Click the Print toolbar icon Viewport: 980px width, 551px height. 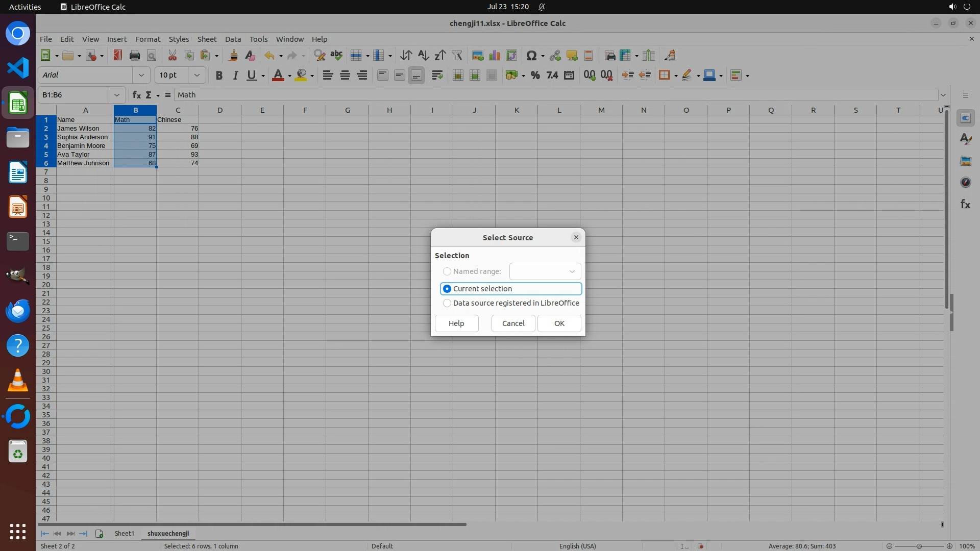pyautogui.click(x=135, y=56)
